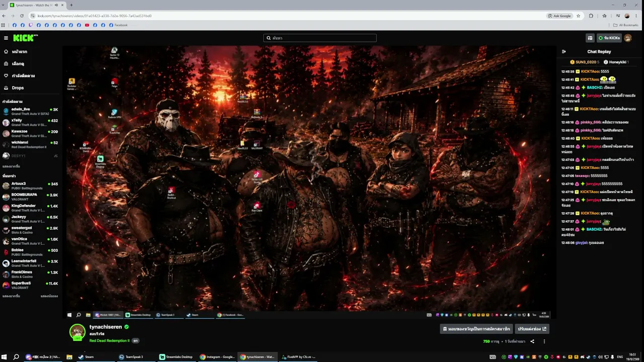644x362 pixels.
Task: Open the YouTube bookmark icon
Action: coord(87,25)
